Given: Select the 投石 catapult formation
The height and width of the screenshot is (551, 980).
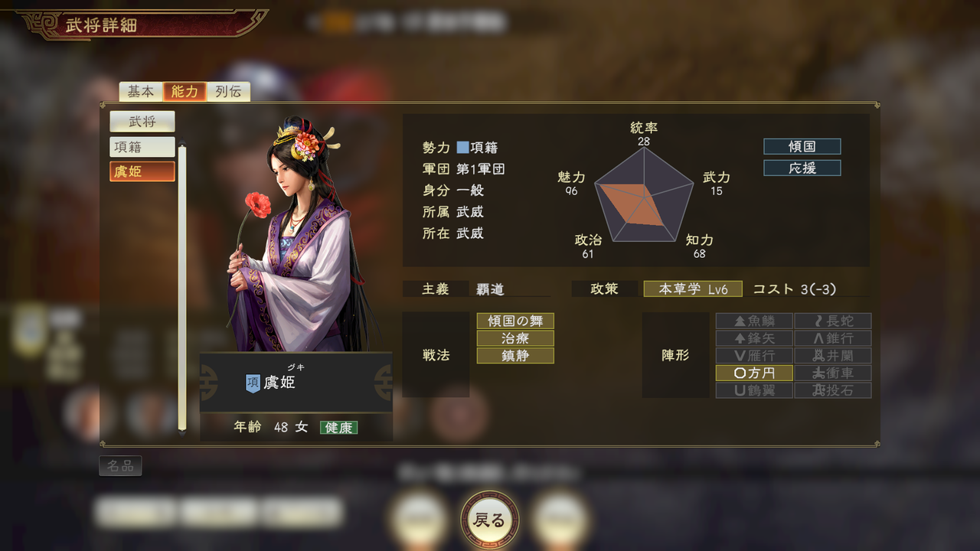Looking at the screenshot, I should [x=832, y=390].
